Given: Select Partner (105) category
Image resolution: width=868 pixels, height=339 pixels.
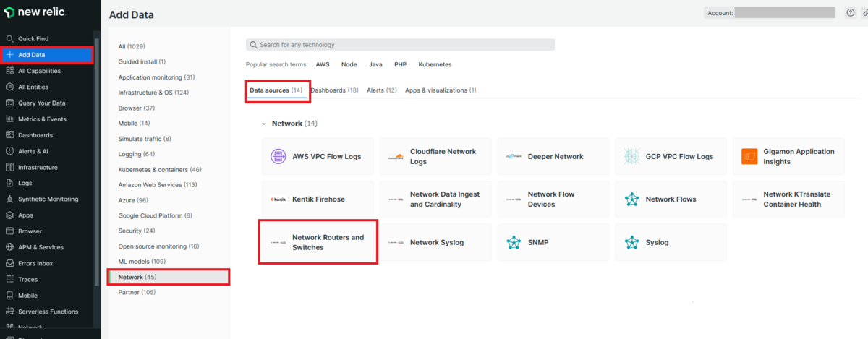Looking at the screenshot, I should (x=137, y=292).
